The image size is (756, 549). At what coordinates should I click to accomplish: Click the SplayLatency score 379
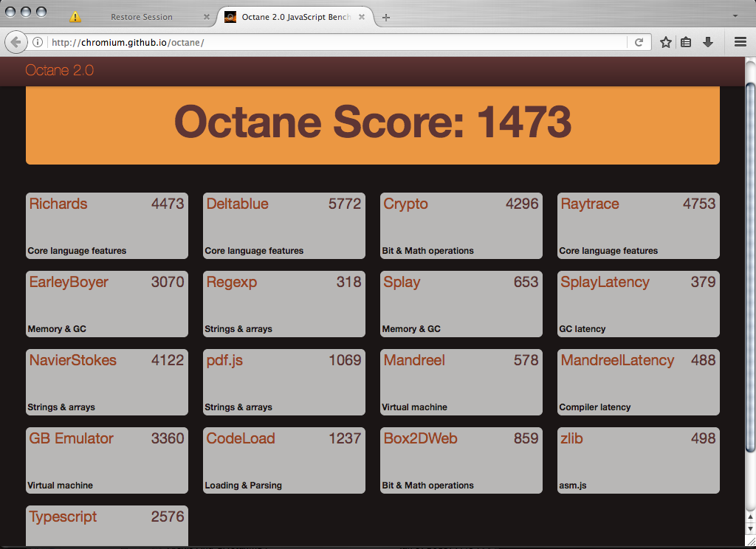703,282
